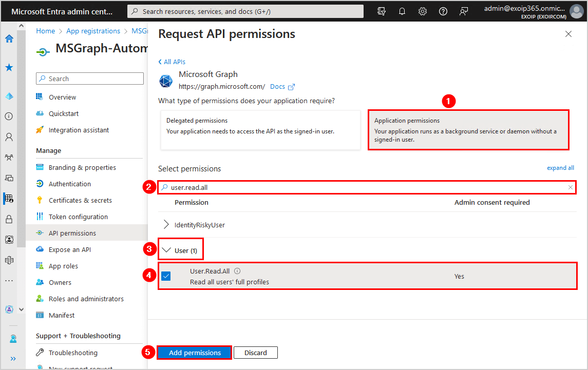588x370 pixels.
Task: Open Favorites star in left rail
Action: click(x=9, y=68)
